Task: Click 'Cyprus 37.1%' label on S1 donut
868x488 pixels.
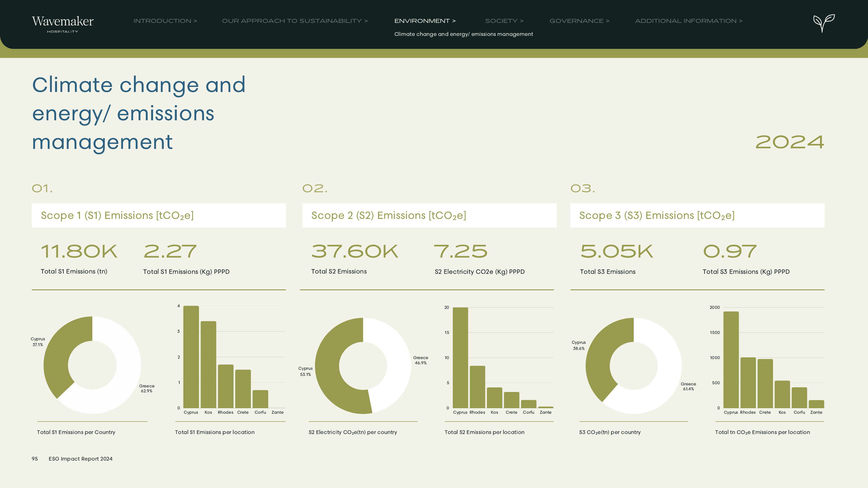Action: 38,342
